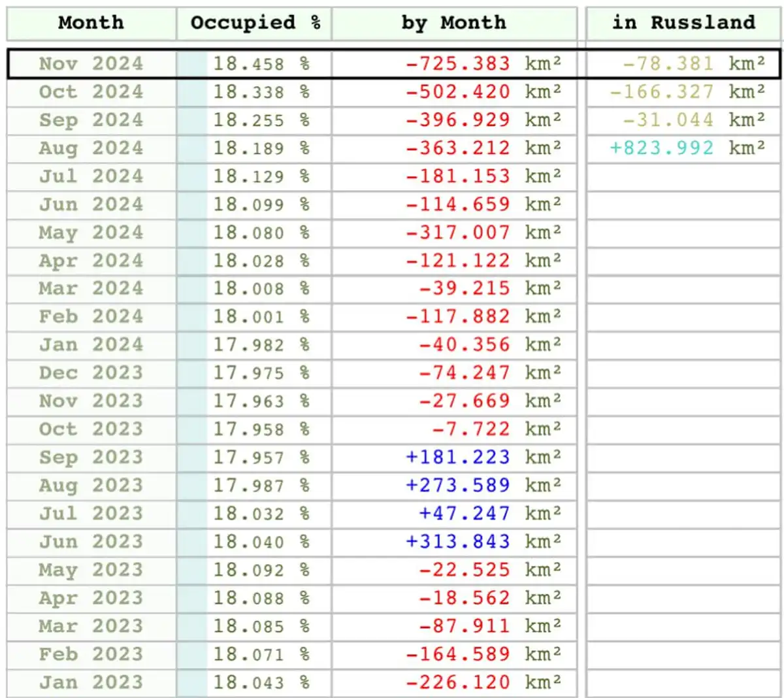Select the Sep 2023 month cell
Viewport: 784px width, 698px height.
91,457
